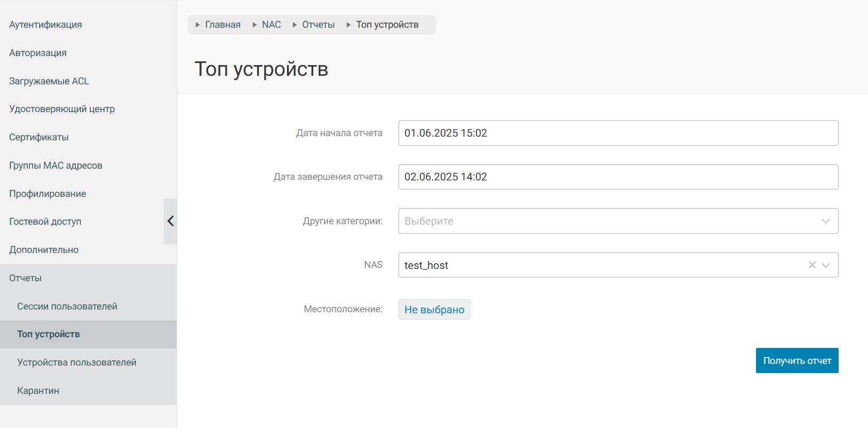
Task: Collapse the Отчеты sidebar section
Action: pos(26,278)
